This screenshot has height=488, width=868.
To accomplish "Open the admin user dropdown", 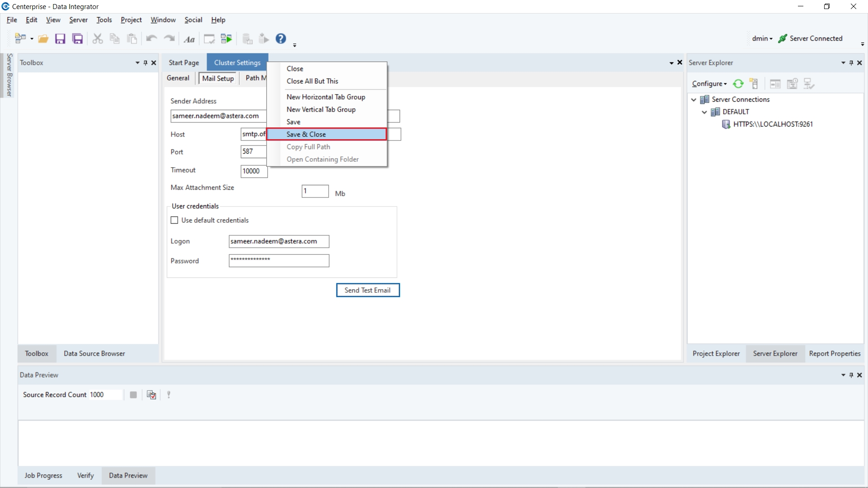I will click(762, 38).
